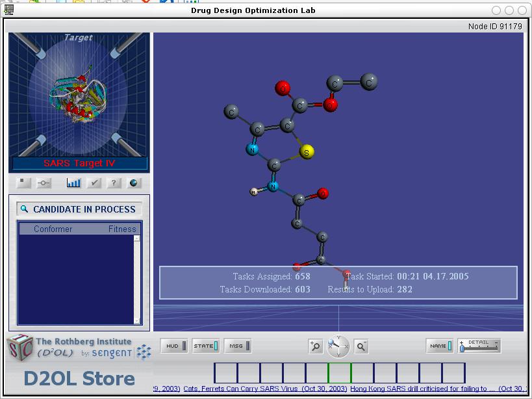The height and width of the screenshot is (399, 532).
Task: Zoom out of the molecule view
Action: 361,346
